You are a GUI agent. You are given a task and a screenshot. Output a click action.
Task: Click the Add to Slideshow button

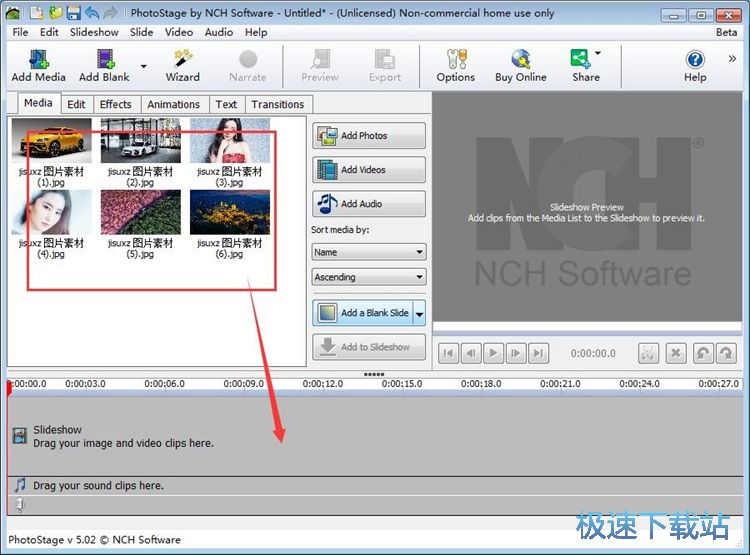[369, 347]
